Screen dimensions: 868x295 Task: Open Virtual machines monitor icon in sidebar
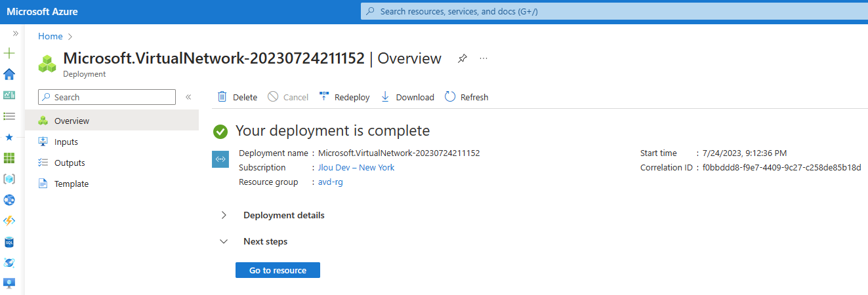tap(9, 283)
